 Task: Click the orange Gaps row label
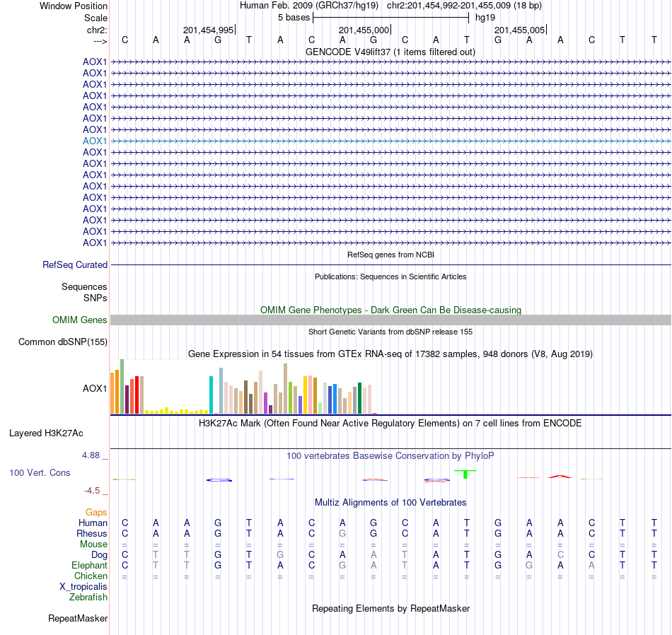click(x=96, y=513)
